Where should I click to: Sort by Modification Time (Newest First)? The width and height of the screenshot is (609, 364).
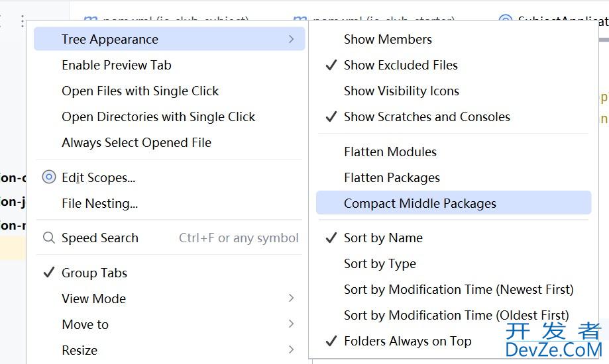458,289
